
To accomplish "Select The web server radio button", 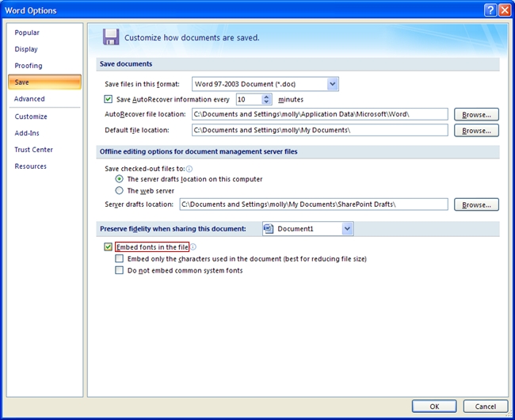I will [x=120, y=190].
